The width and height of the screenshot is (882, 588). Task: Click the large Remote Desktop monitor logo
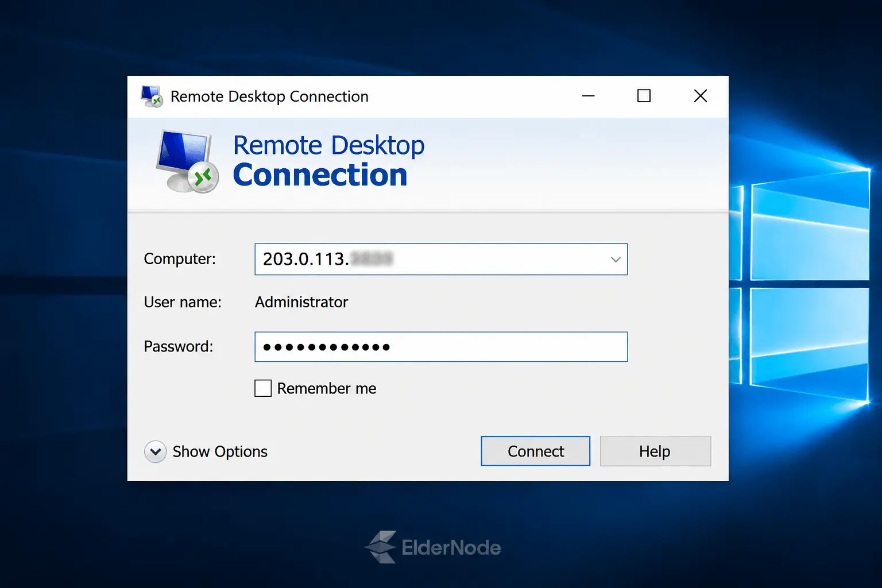point(187,161)
